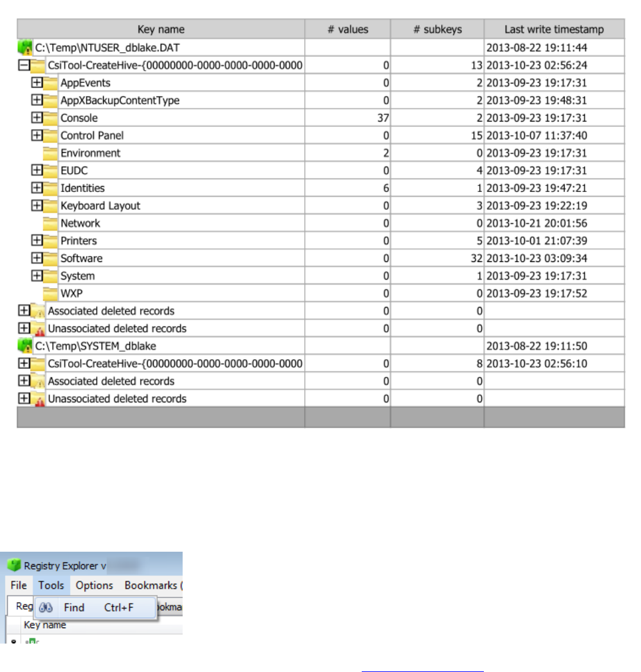Click timestamp 2013-10-21 20:01:56
This screenshot has width=641, height=672.
537,223
